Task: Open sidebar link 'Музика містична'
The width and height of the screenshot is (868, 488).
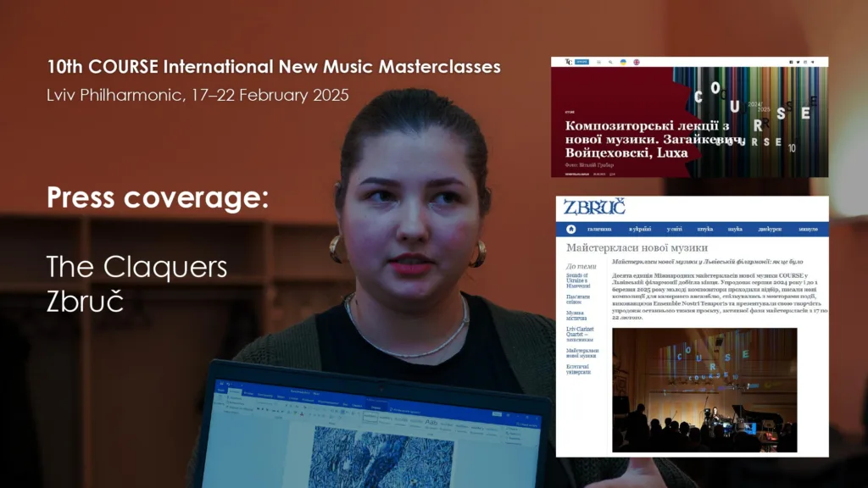Action: pyautogui.click(x=576, y=315)
